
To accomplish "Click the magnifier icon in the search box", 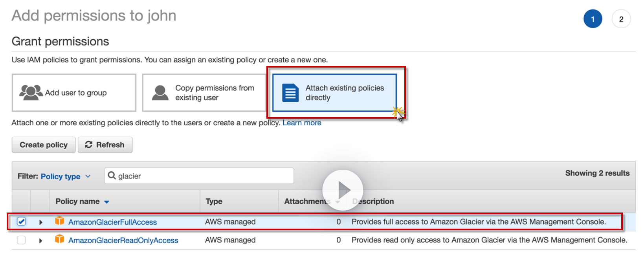I will point(112,176).
